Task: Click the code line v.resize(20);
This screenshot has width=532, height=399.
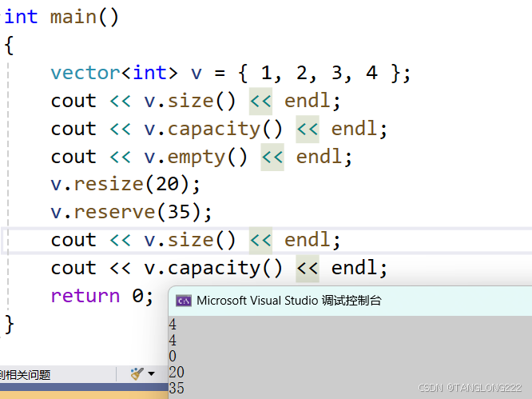Action: [x=125, y=185]
